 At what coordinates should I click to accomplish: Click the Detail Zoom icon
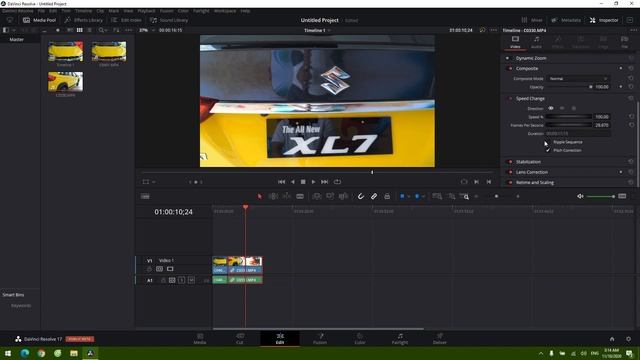coord(451,196)
